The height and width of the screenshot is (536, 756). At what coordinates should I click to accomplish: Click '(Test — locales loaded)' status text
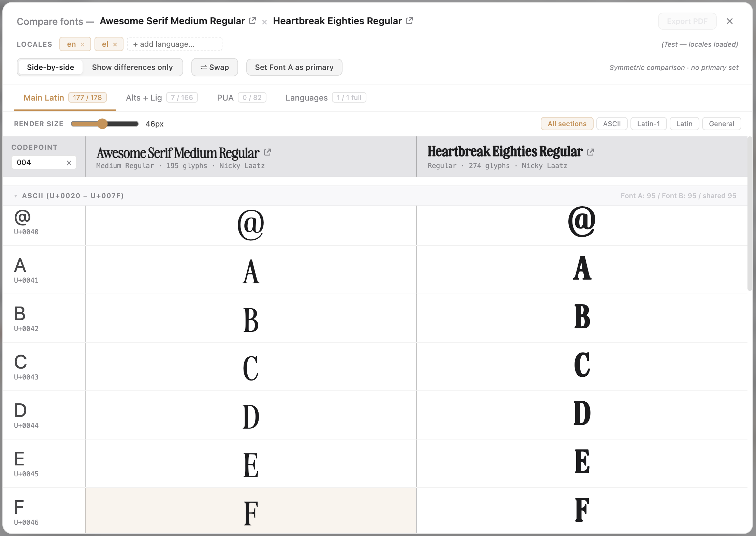700,44
